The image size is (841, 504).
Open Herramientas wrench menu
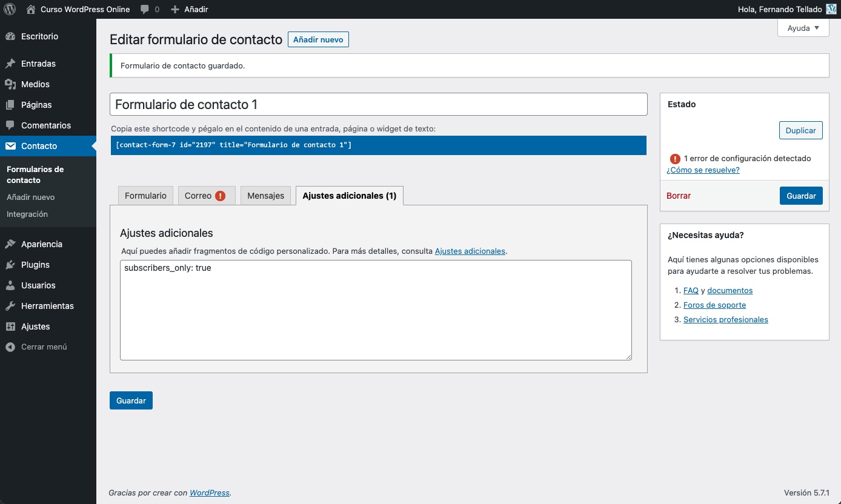(47, 306)
